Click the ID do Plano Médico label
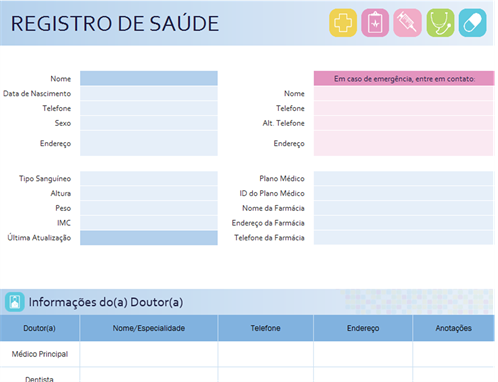The image size is (498, 382). (x=272, y=193)
